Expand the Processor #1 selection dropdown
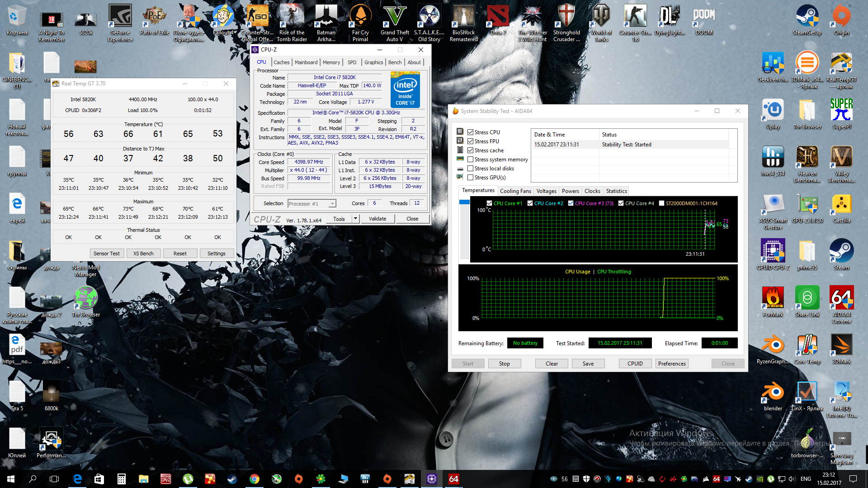Image resolution: width=868 pixels, height=488 pixels. pos(332,204)
